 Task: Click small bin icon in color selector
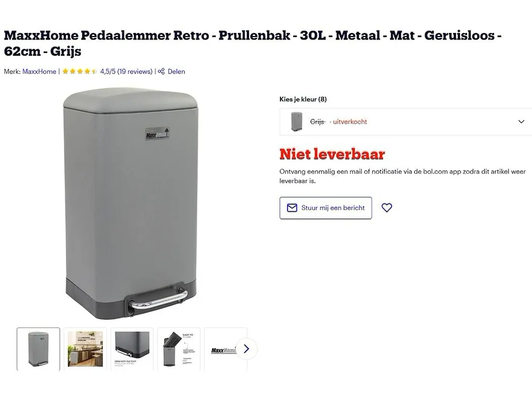pyautogui.click(x=297, y=122)
